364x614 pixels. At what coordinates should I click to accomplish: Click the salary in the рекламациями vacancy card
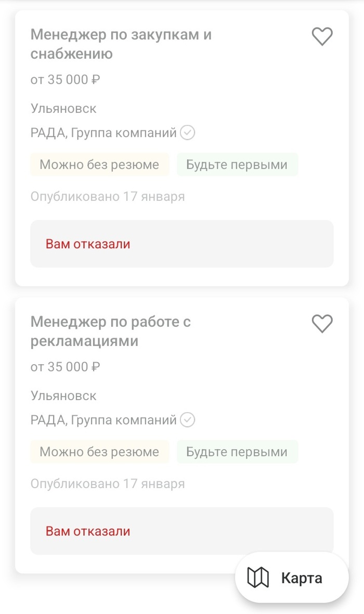click(x=65, y=367)
